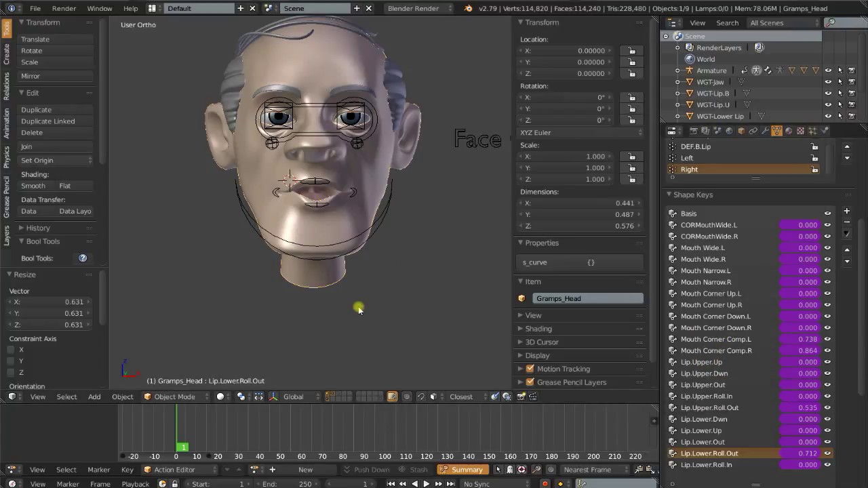Screen dimensions: 868x488
Task: Click the OpenGL render image camera icon
Action: pos(521,396)
